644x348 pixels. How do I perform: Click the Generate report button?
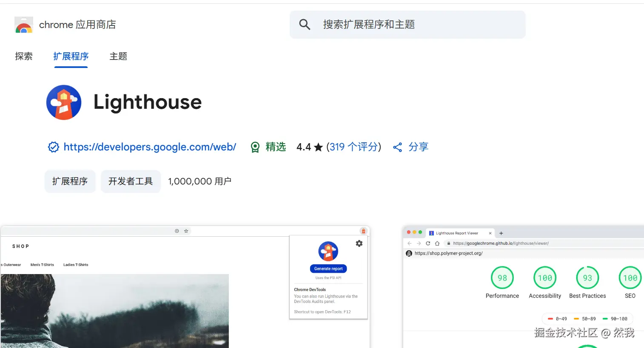[328, 269]
